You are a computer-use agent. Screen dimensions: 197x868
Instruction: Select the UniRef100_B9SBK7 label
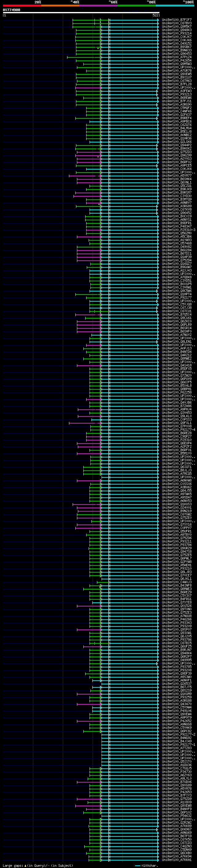coord(176,47)
